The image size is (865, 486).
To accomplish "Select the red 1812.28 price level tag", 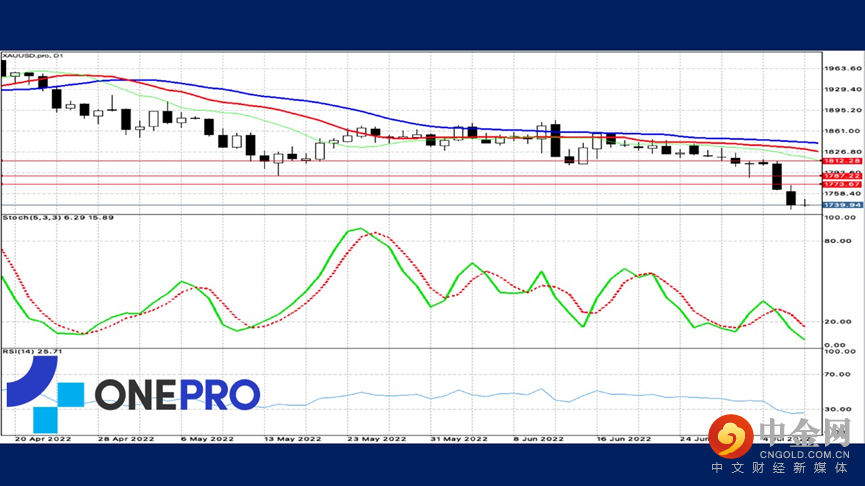I will coord(842,161).
